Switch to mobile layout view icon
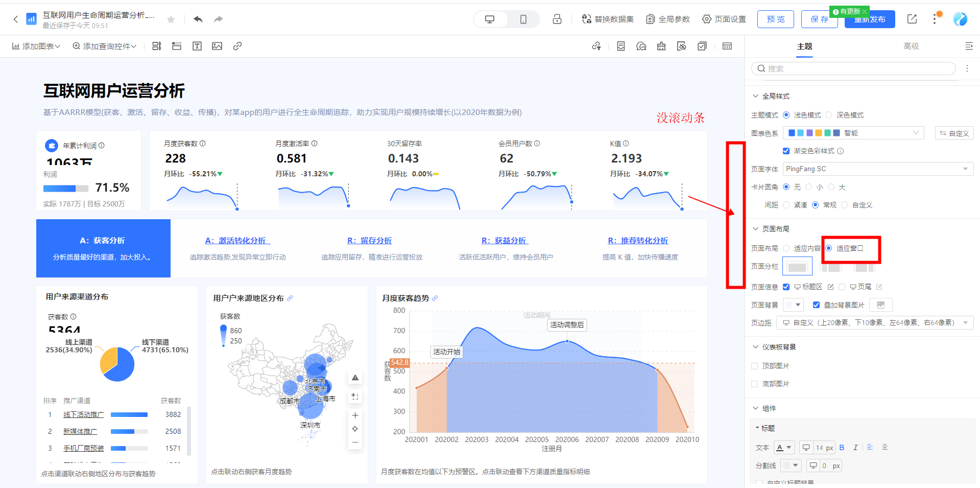 [523, 19]
